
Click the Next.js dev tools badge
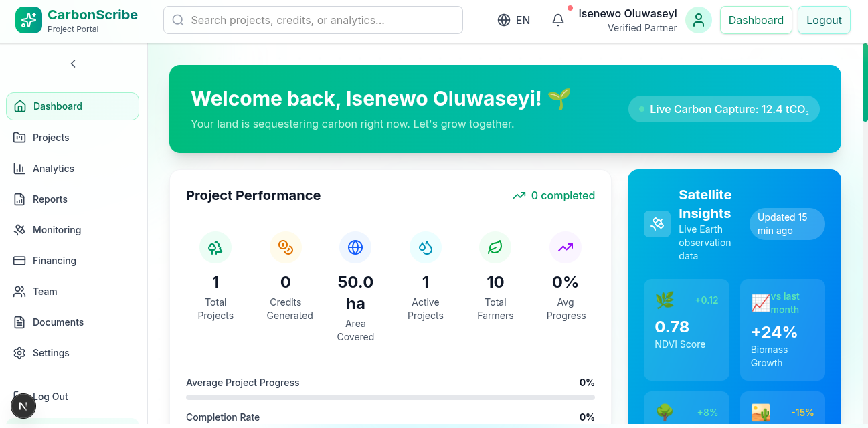click(23, 406)
